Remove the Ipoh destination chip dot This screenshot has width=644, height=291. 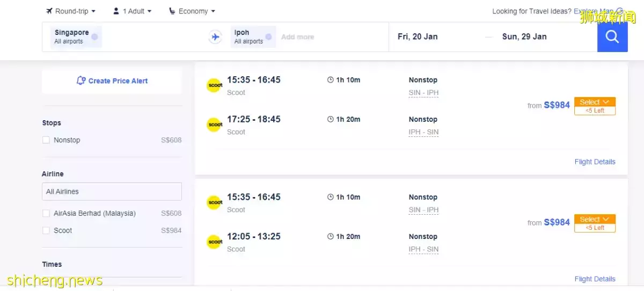(268, 37)
